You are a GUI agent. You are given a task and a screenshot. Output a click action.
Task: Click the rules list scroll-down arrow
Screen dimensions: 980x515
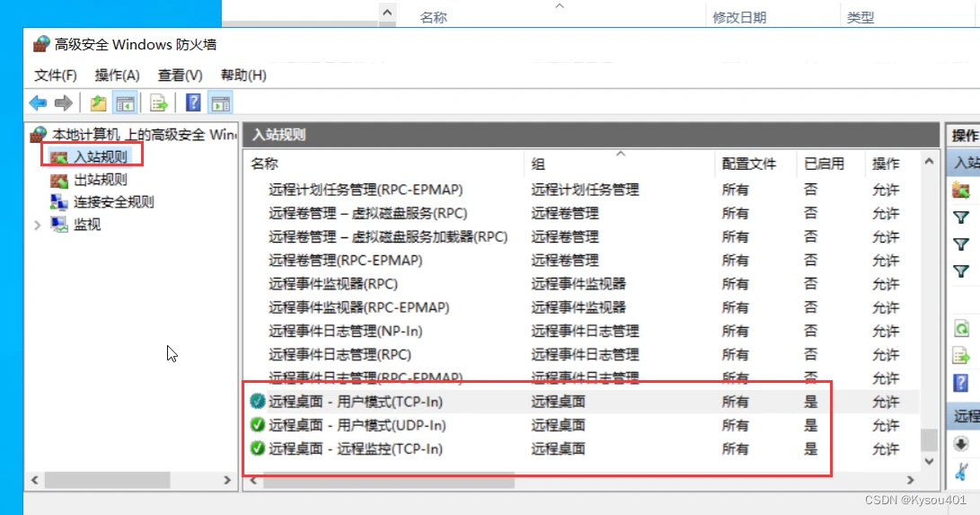929,462
